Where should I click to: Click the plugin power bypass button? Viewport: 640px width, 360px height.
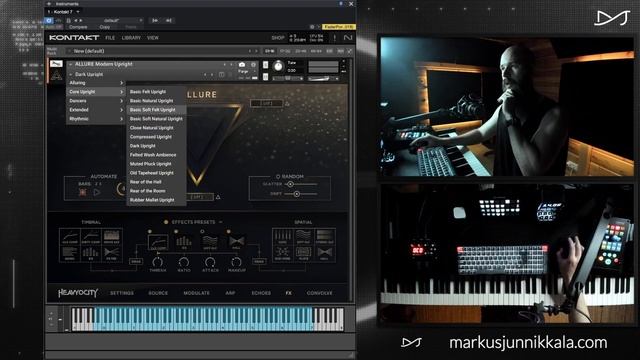click(x=49, y=20)
